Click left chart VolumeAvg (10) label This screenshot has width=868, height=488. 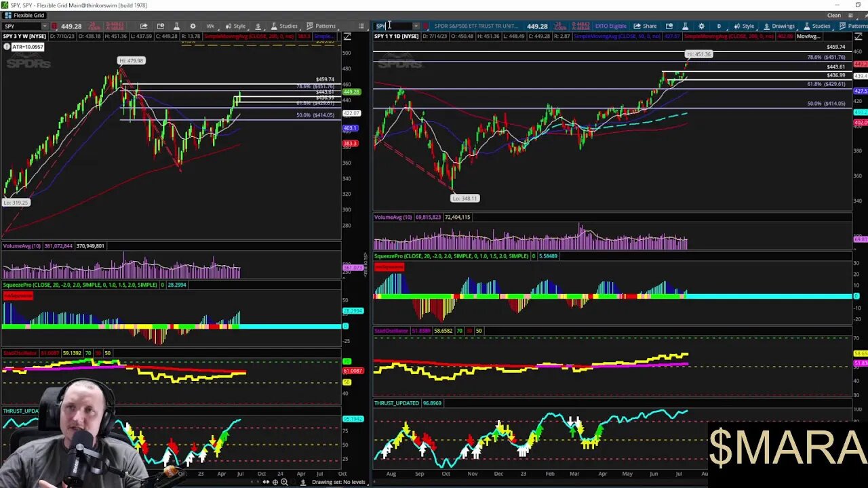point(22,246)
